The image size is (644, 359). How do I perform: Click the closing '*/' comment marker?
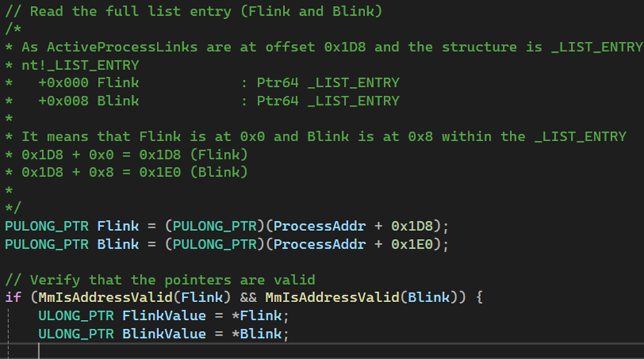tap(12, 208)
